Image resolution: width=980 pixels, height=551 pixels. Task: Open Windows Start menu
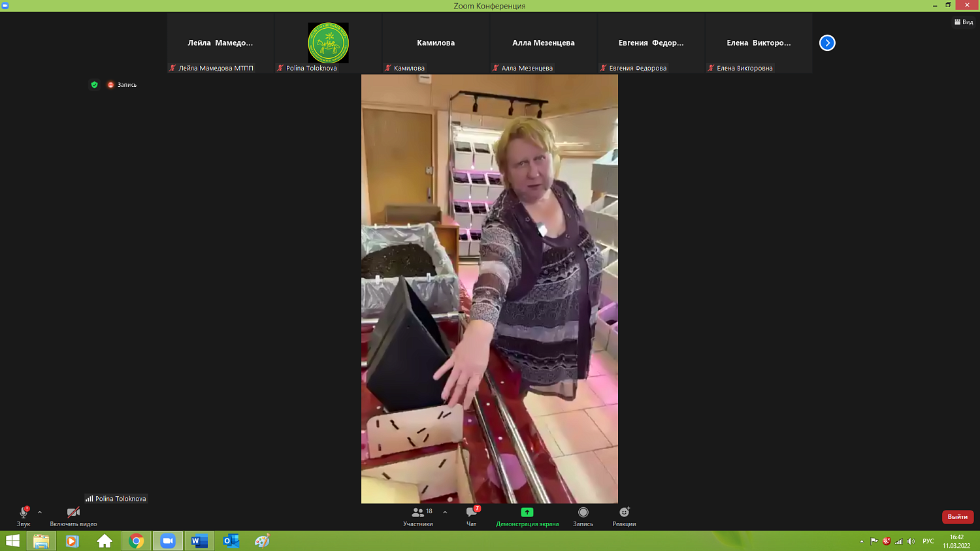pyautogui.click(x=12, y=541)
